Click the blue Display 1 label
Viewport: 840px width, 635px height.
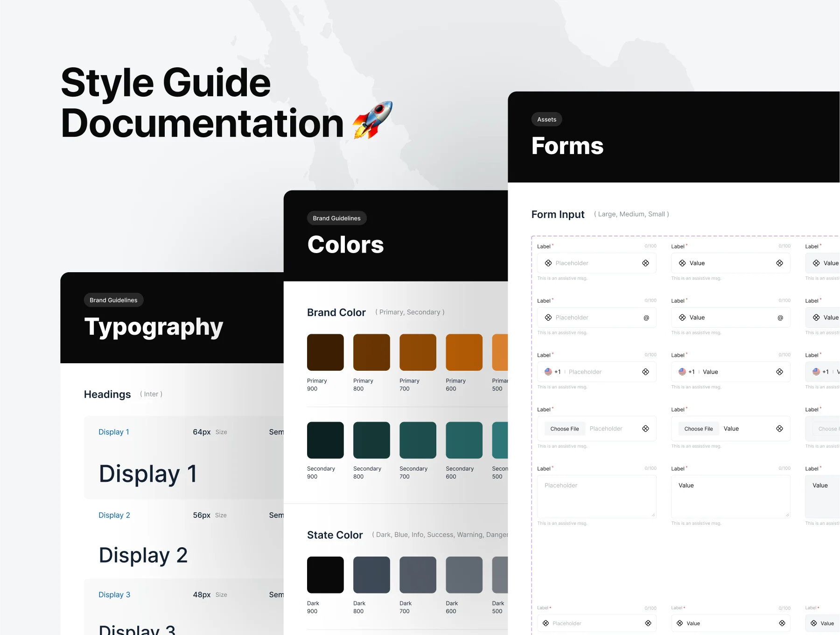(x=114, y=432)
